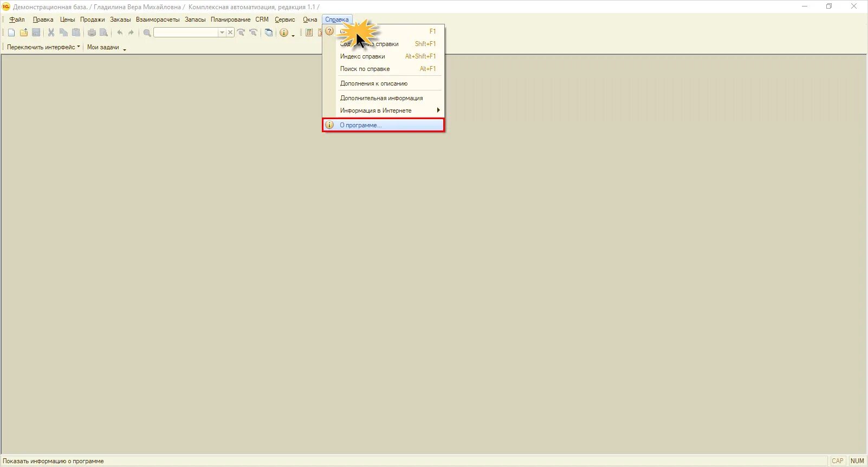Click the Print preview icon
868x467 pixels.
[x=103, y=33]
